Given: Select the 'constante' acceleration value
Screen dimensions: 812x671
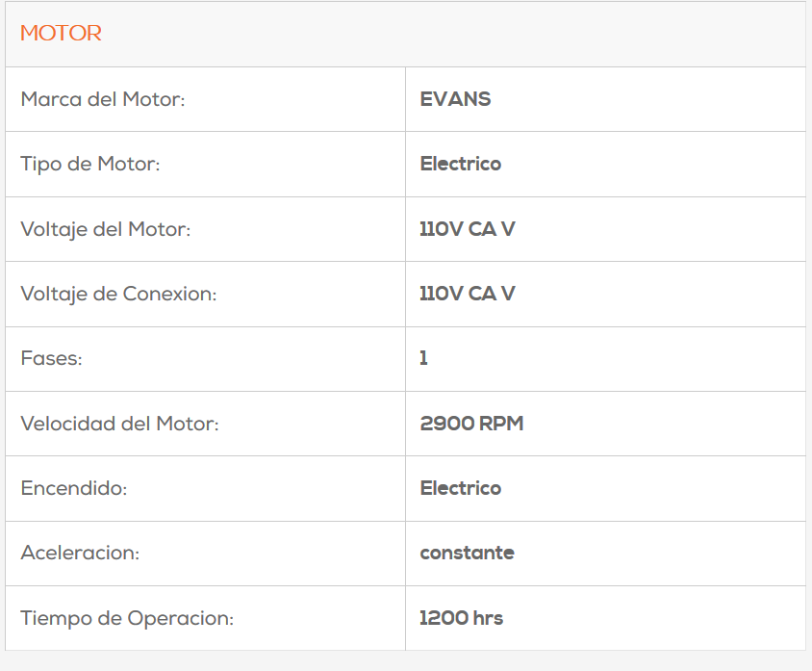Looking at the screenshot, I should click(x=467, y=554).
